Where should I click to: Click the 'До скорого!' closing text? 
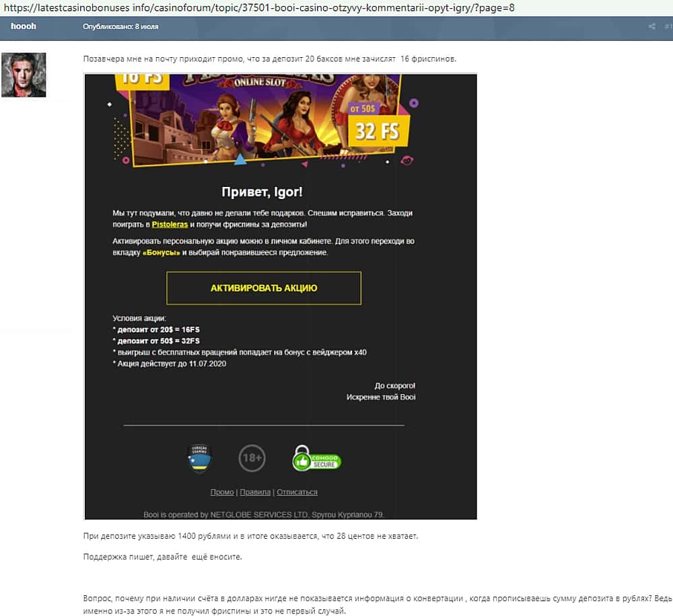pyautogui.click(x=395, y=386)
